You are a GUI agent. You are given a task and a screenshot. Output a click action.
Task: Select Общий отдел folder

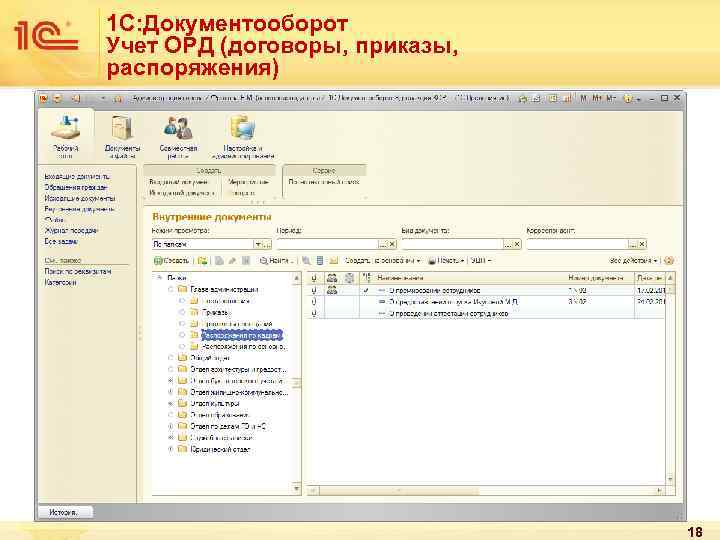[209, 358]
